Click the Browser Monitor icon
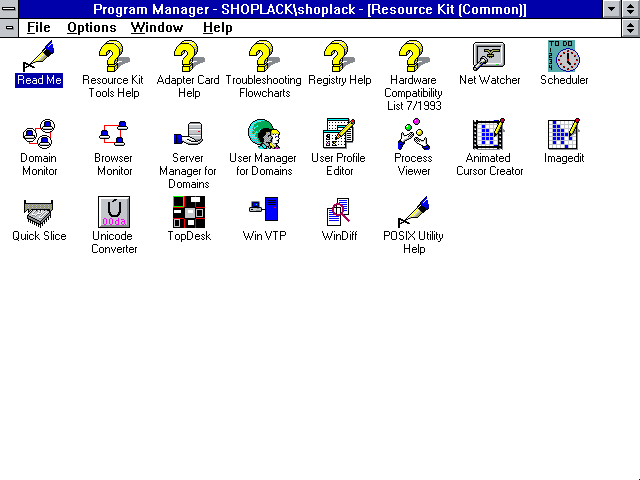 click(x=114, y=134)
